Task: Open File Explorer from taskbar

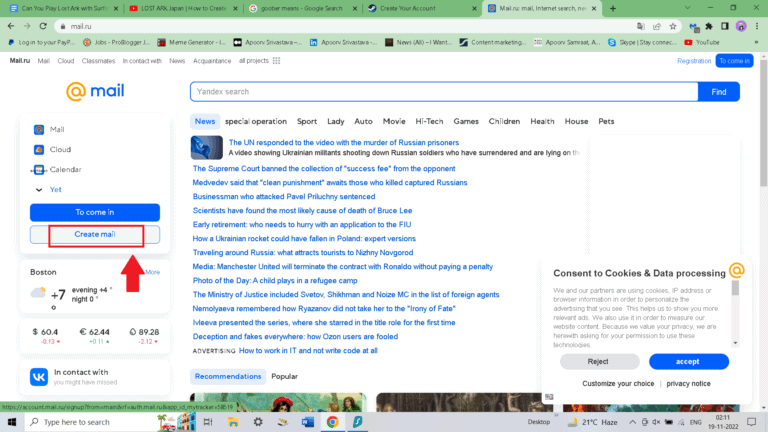Action: pos(233,422)
